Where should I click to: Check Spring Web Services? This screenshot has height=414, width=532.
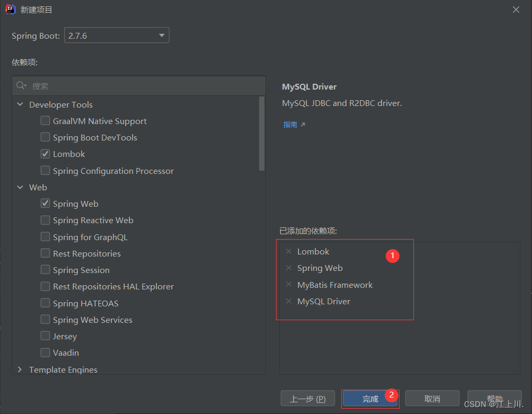point(45,319)
